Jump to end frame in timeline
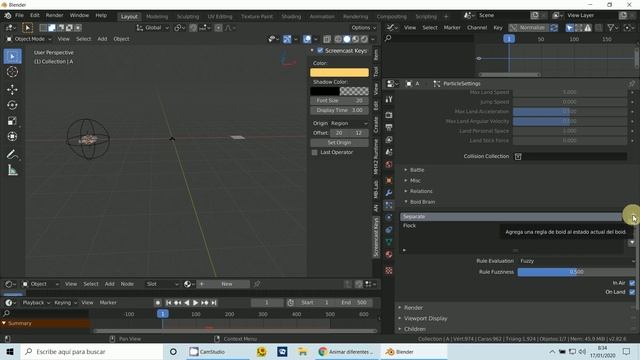 (213, 303)
